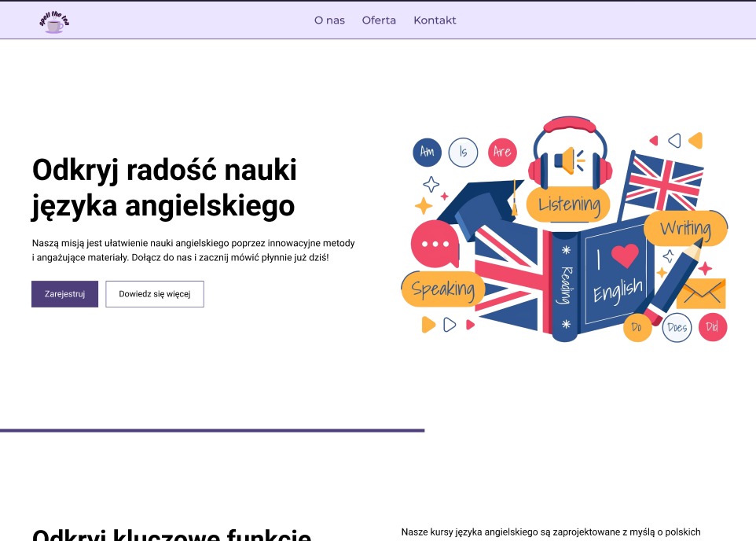Click the orange megaphone icon
Viewport: 756px width, 541px height.
[x=567, y=161]
